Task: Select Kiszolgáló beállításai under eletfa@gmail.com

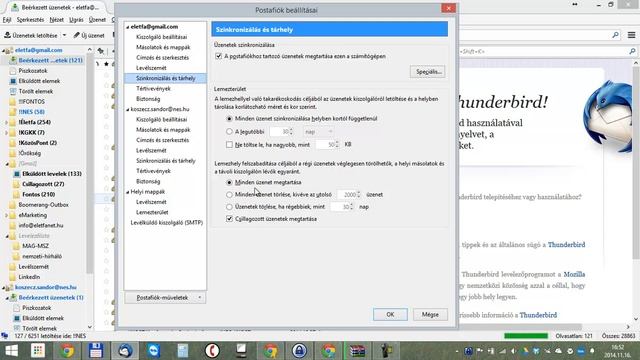Action: pos(162,37)
